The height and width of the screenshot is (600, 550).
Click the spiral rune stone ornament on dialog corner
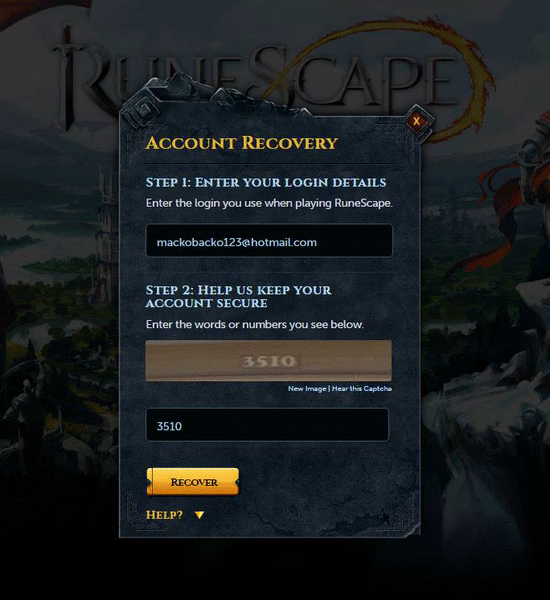(143, 109)
